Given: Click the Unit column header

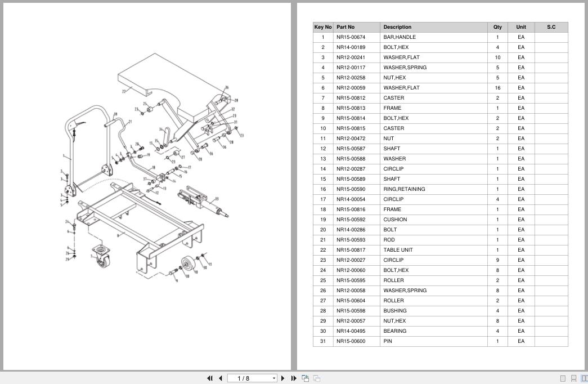Looking at the screenshot, I should [521, 27].
